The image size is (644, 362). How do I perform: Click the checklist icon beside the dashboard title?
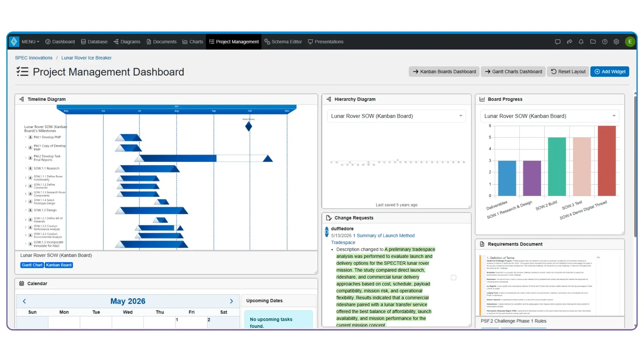click(22, 72)
